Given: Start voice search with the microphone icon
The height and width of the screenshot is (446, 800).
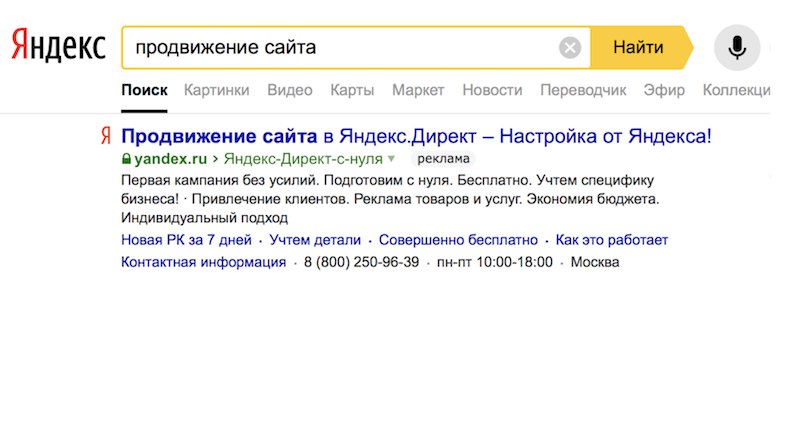Looking at the screenshot, I should (x=737, y=47).
